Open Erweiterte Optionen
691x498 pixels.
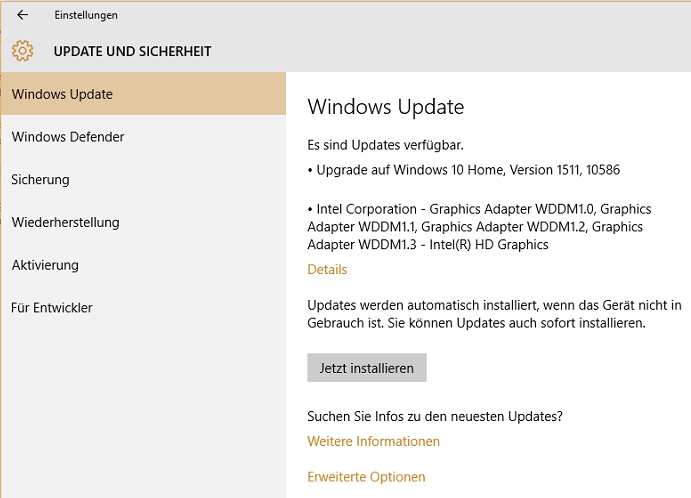pos(366,477)
